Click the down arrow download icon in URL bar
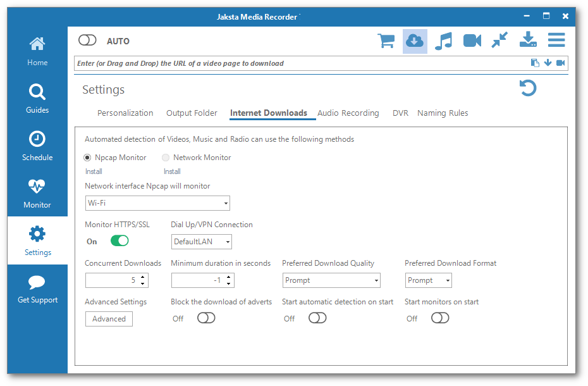The height and width of the screenshot is (386, 588). 548,63
